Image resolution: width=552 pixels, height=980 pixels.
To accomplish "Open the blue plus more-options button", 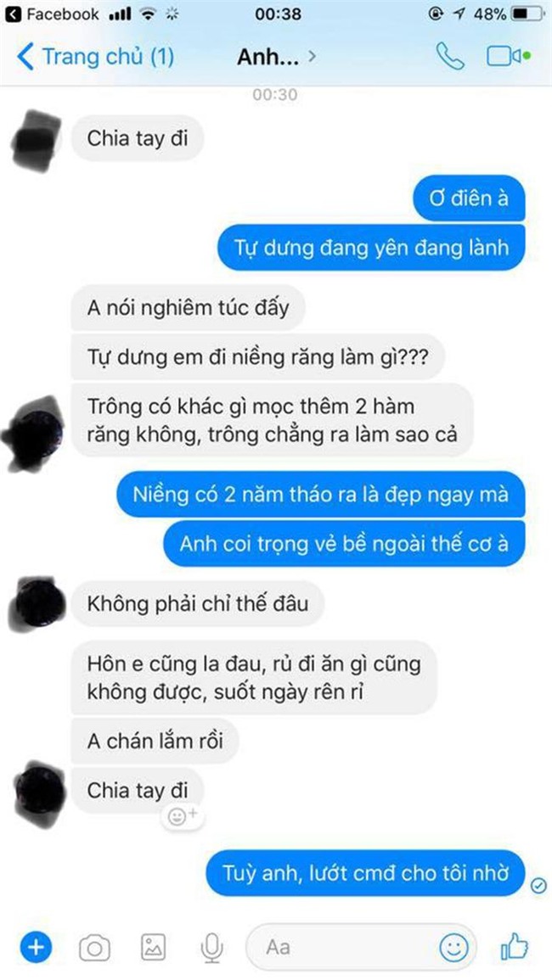I will pos(37,948).
